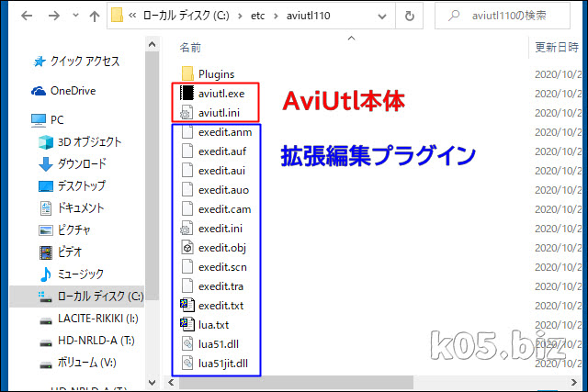588x392 pixels.
Task: Click the 3D オブジェクト cube icon
Action: tap(46, 142)
